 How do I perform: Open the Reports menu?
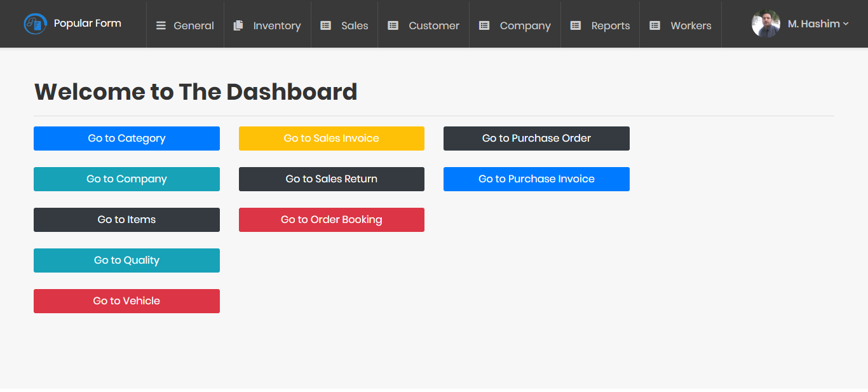pyautogui.click(x=600, y=25)
